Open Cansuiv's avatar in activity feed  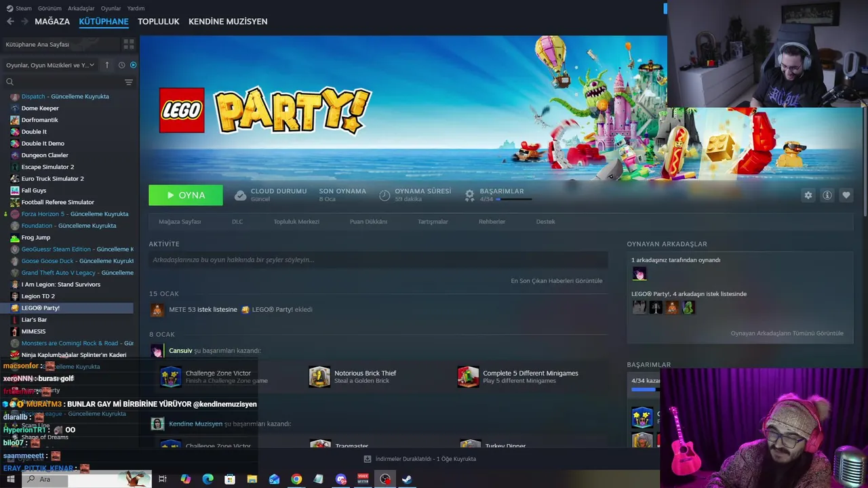pos(157,350)
